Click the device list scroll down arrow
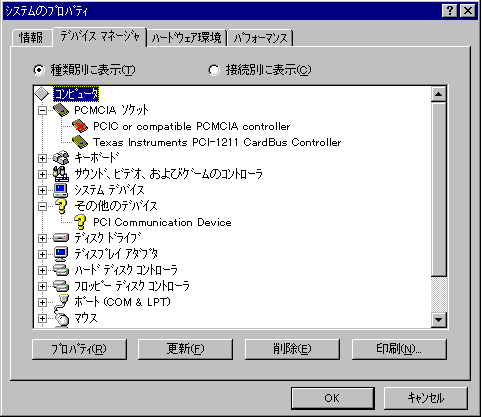 coord(439,320)
